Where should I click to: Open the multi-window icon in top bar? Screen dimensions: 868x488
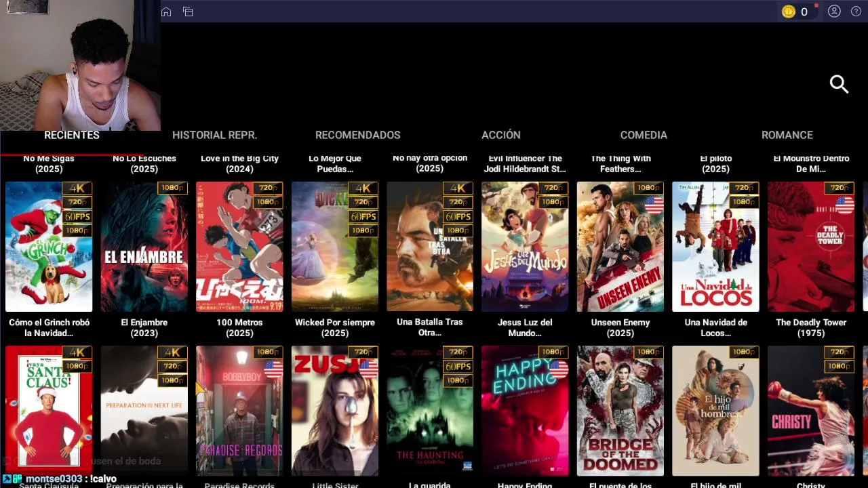[188, 12]
